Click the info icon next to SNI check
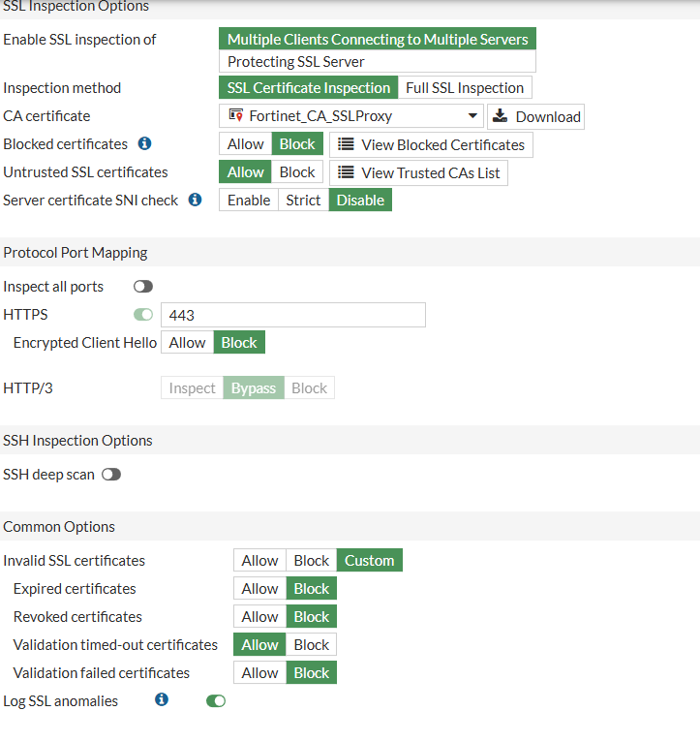This screenshot has height=742, width=700. [195, 200]
